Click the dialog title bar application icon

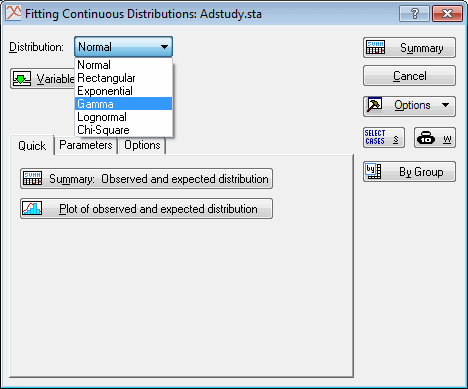click(x=13, y=13)
